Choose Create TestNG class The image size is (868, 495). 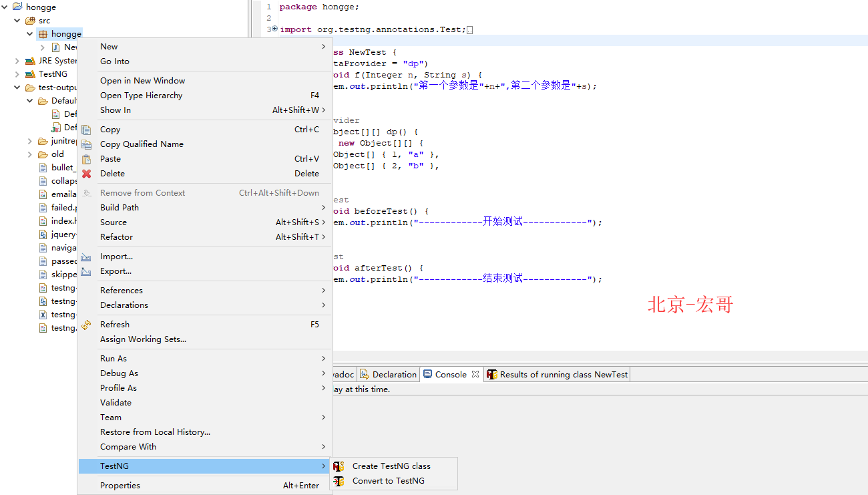[x=394, y=466]
